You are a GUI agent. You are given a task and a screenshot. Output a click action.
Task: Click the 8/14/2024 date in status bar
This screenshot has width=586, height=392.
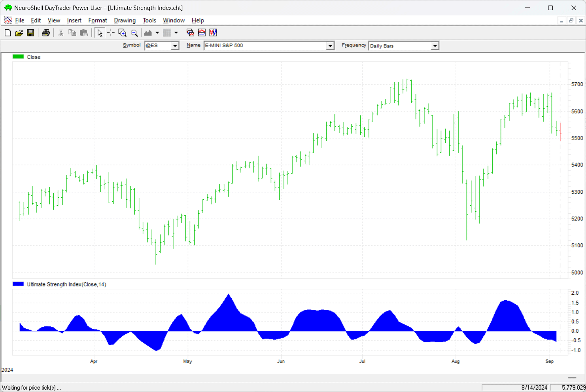(534, 388)
